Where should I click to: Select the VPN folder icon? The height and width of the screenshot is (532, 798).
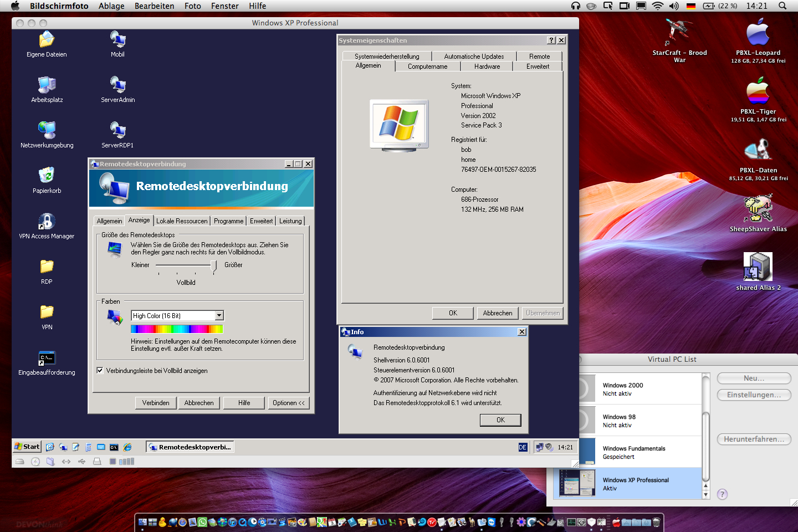click(47, 317)
